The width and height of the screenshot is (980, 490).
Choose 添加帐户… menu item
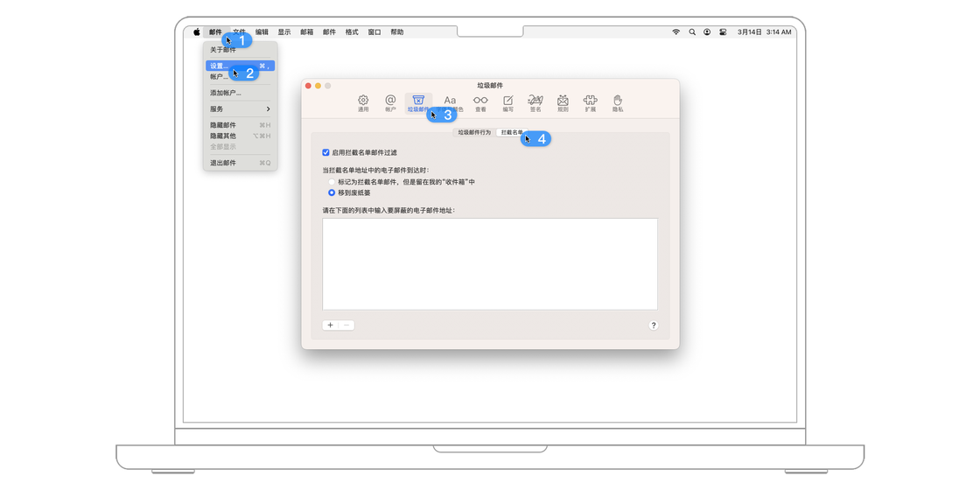click(x=240, y=93)
